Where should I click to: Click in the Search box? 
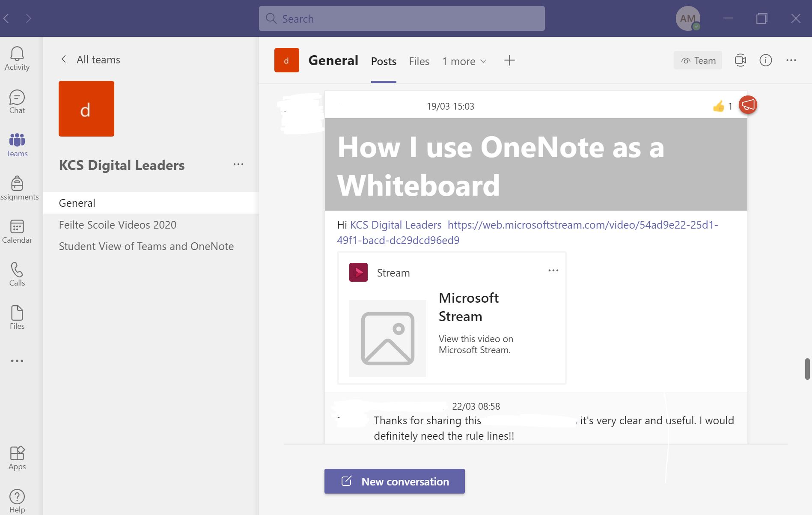pos(402,18)
